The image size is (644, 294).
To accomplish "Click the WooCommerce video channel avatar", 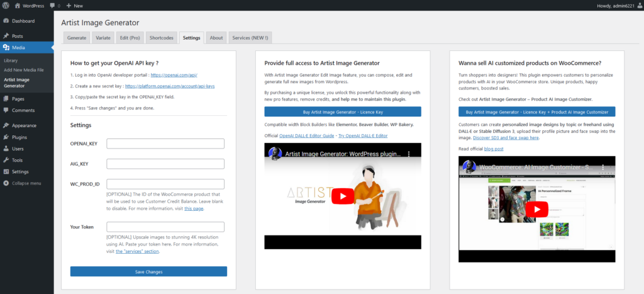I will 469,167.
